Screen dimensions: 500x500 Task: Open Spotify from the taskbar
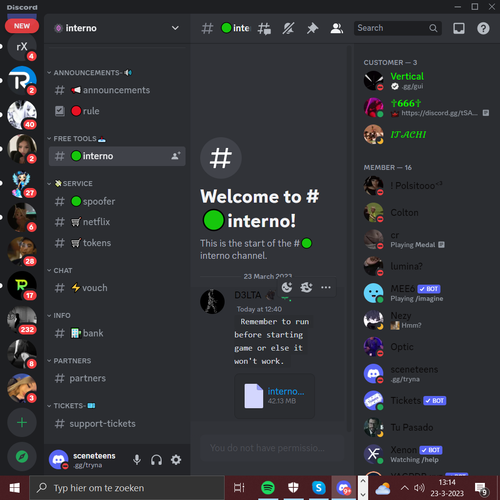[268, 488]
